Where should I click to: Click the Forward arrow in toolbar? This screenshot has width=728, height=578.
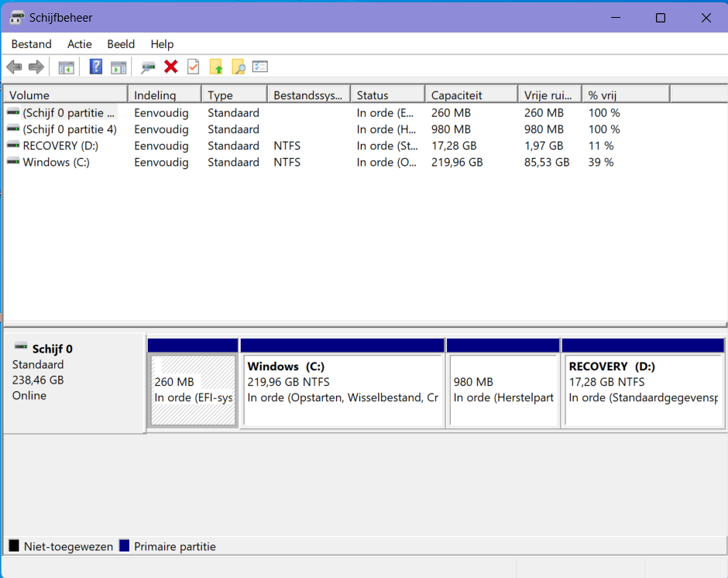[x=36, y=67]
